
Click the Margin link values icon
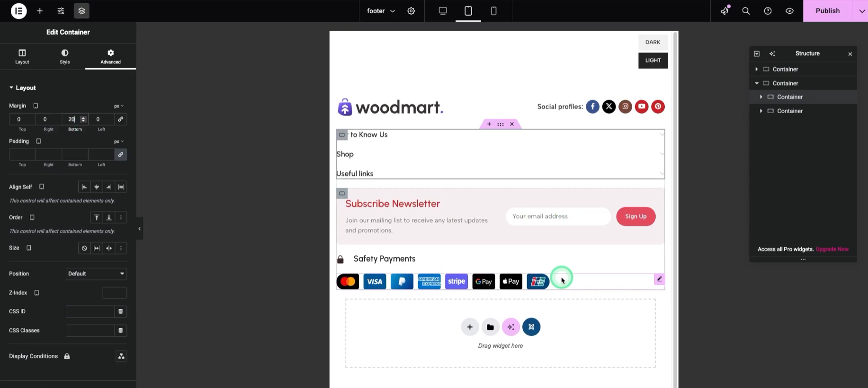pyautogui.click(x=121, y=119)
